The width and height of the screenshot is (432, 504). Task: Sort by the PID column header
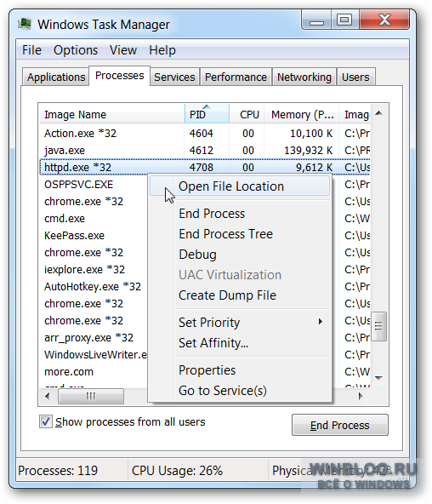(207, 114)
